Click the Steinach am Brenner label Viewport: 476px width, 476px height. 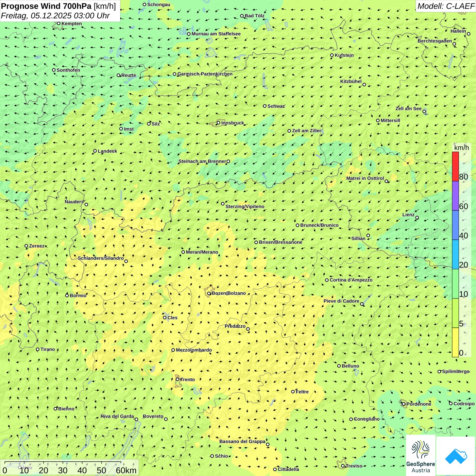(202, 161)
